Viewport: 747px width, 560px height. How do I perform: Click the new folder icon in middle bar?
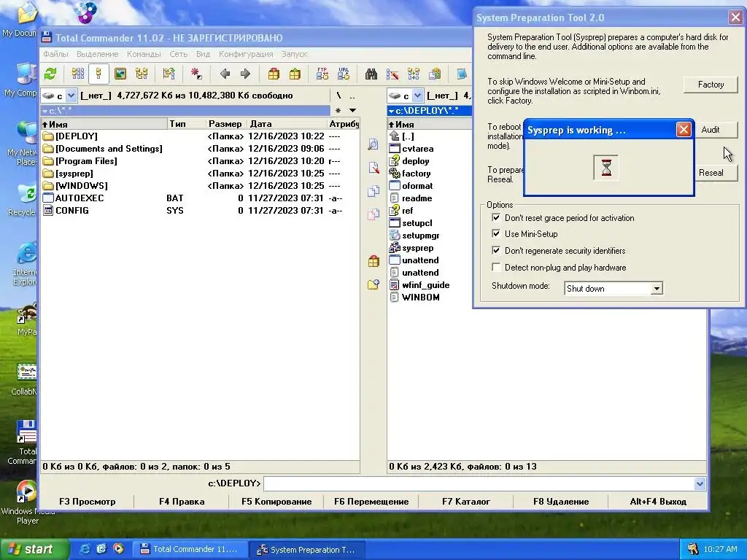[373, 284]
